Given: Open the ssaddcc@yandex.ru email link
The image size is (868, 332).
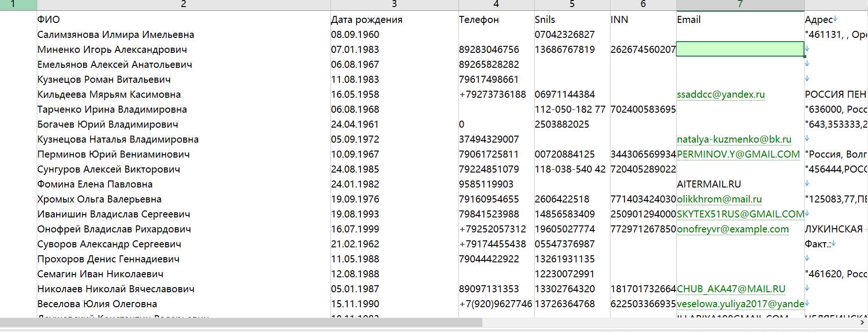Looking at the screenshot, I should [x=721, y=94].
